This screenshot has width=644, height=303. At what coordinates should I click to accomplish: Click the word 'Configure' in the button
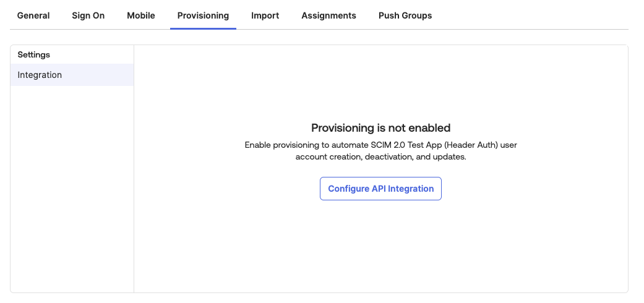[x=348, y=189]
